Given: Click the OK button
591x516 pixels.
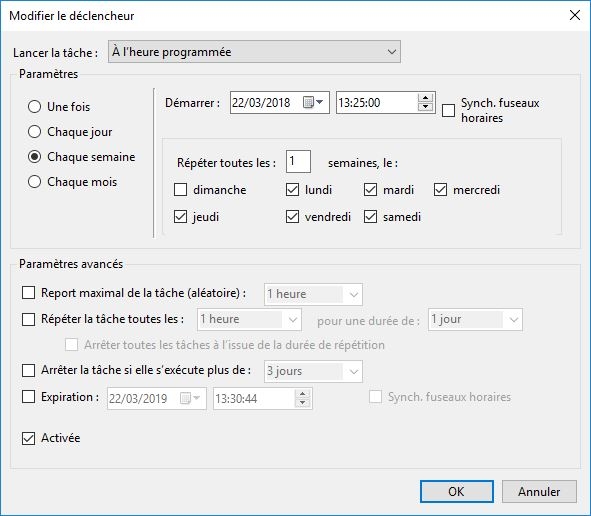Looking at the screenshot, I should [457, 492].
